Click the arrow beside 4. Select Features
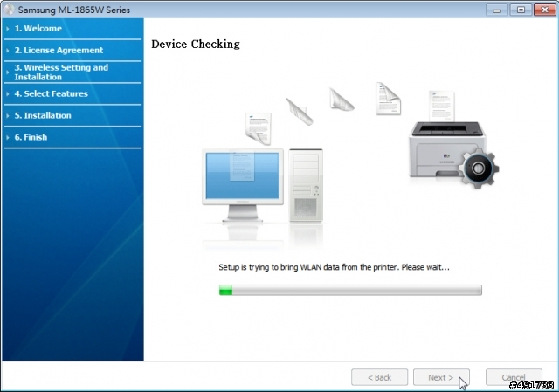This screenshot has height=392, width=559. coord(8,93)
